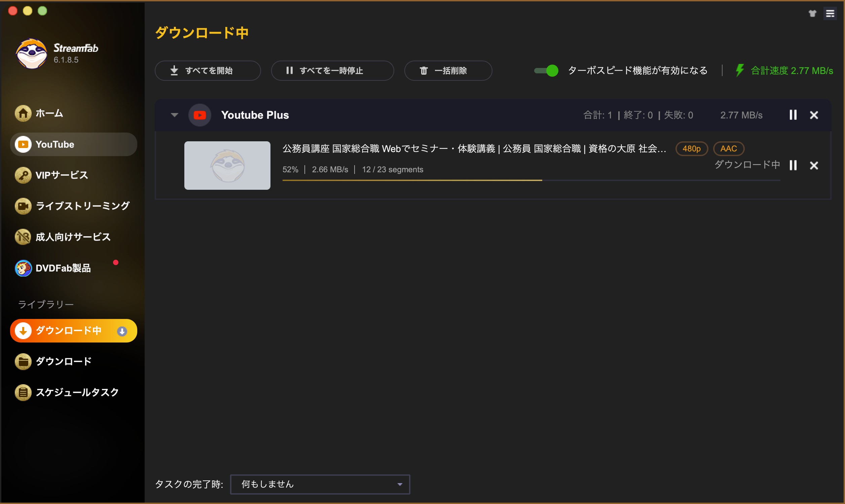845x504 pixels.
Task: Collapse the Youtube Plus group arrow
Action: (175, 115)
